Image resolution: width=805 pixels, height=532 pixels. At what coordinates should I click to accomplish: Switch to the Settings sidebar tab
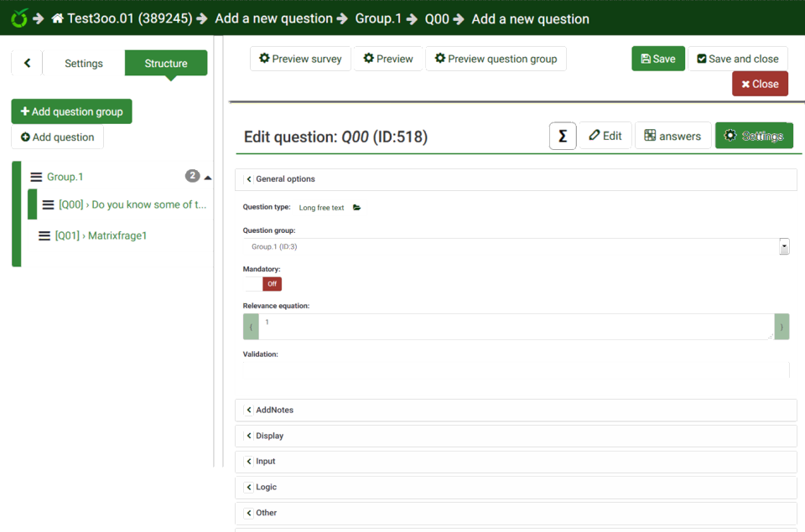pos(84,63)
